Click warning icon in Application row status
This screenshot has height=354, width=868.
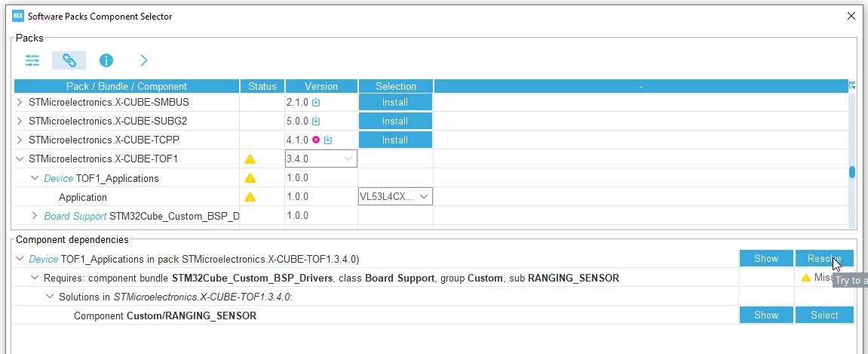click(x=250, y=197)
